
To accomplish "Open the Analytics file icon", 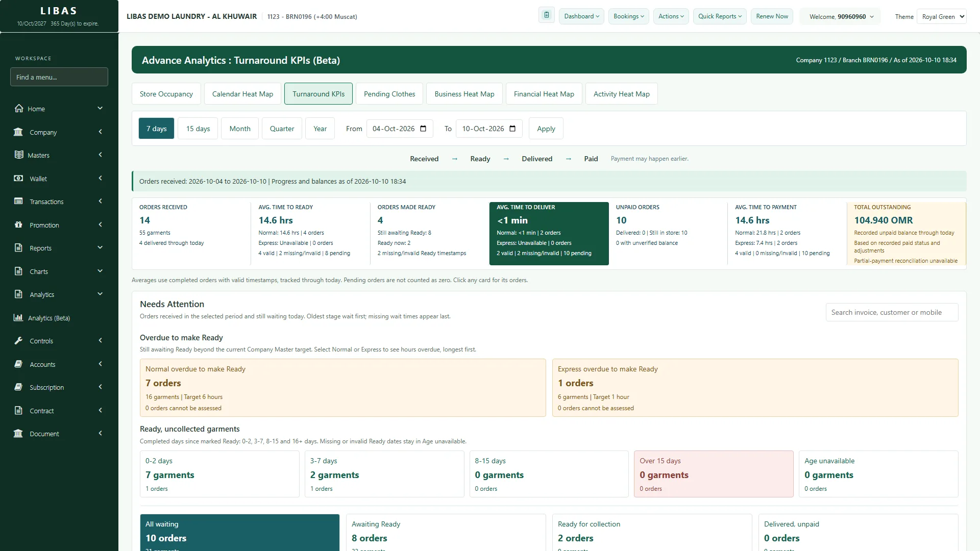I will click(18, 294).
